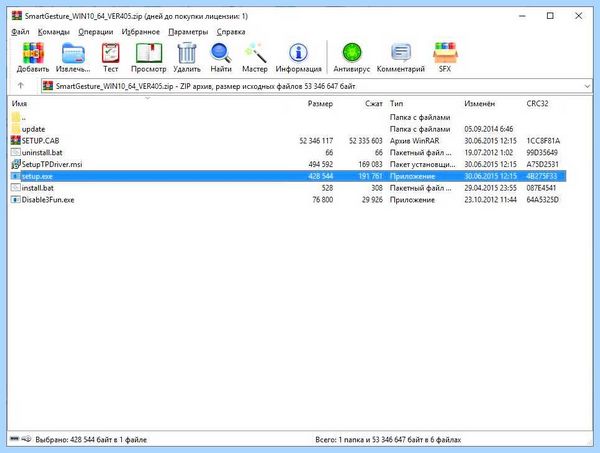600x453 pixels.
Task: Click the SETUP.CAB archive file icon
Action: click(x=15, y=140)
